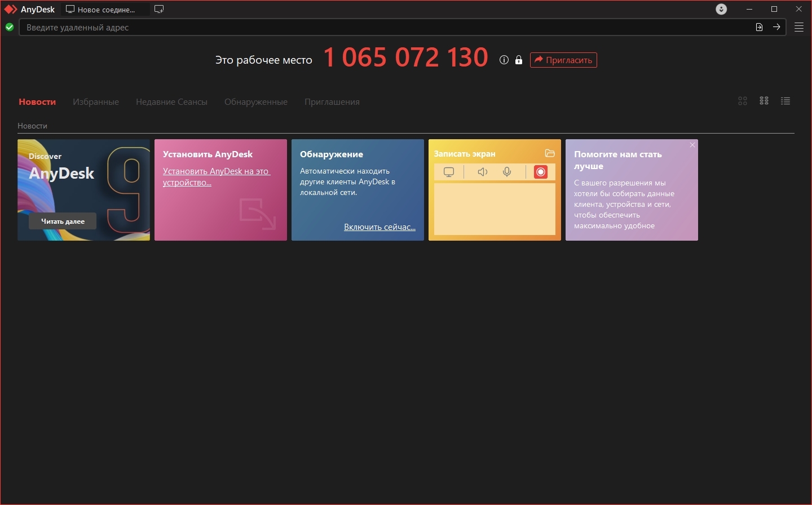The image size is (812, 505).
Task: Close the Помогите нам стать лучше card
Action: click(692, 145)
